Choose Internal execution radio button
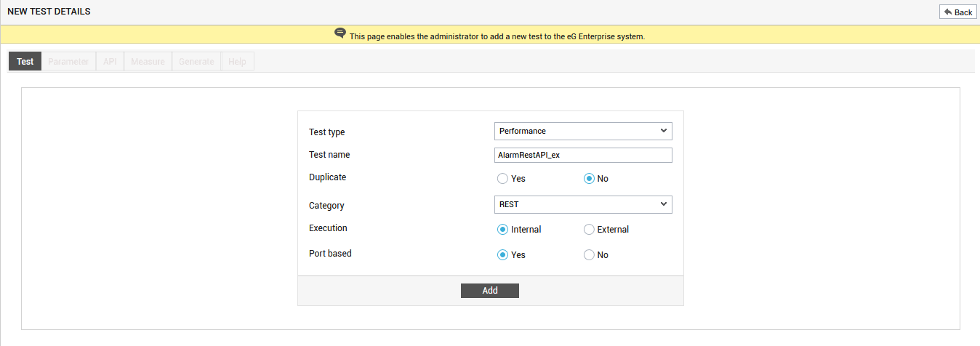The height and width of the screenshot is (346, 980). point(502,230)
